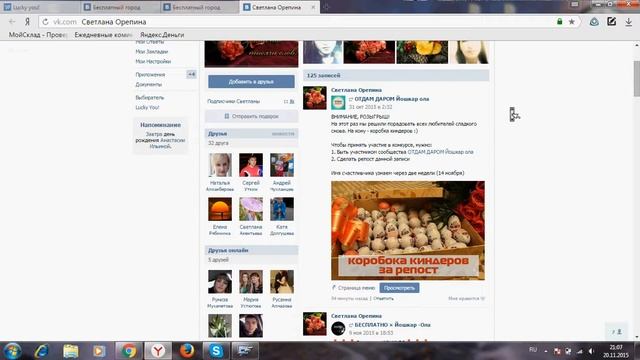
Task: Open Ежедневные bookmark
Action: (x=103, y=35)
